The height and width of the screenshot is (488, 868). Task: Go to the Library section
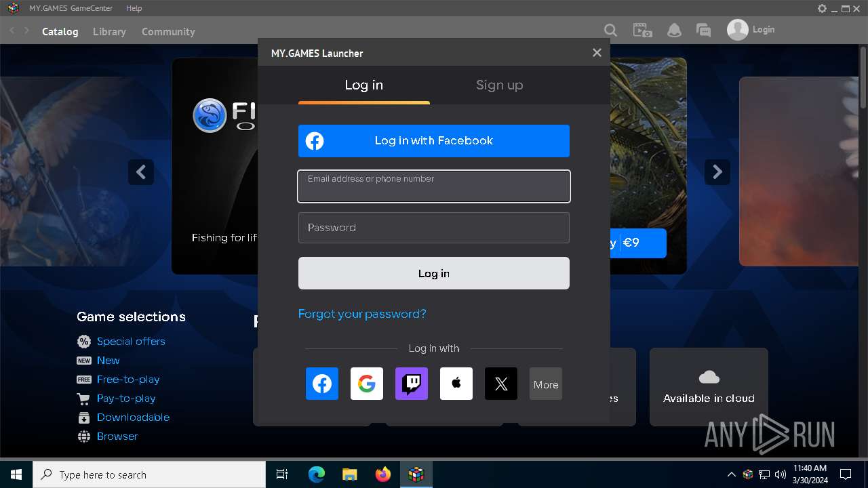click(109, 31)
